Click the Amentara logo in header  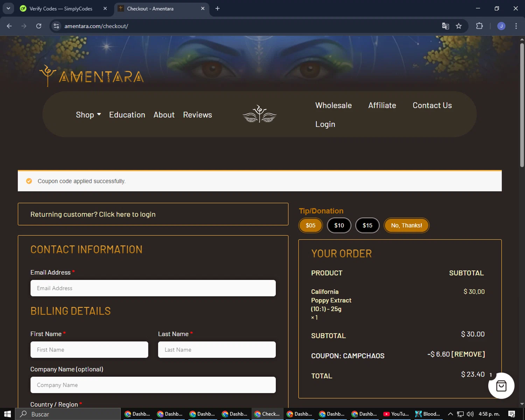92,76
